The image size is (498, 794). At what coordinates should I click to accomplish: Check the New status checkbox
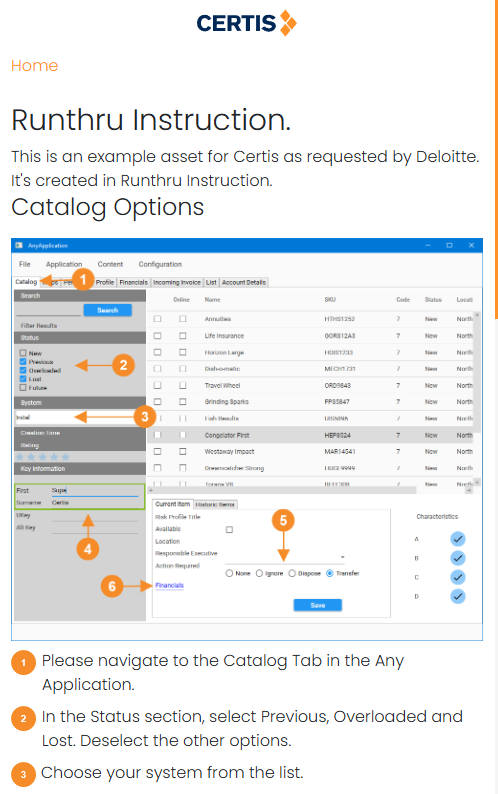tap(23, 353)
